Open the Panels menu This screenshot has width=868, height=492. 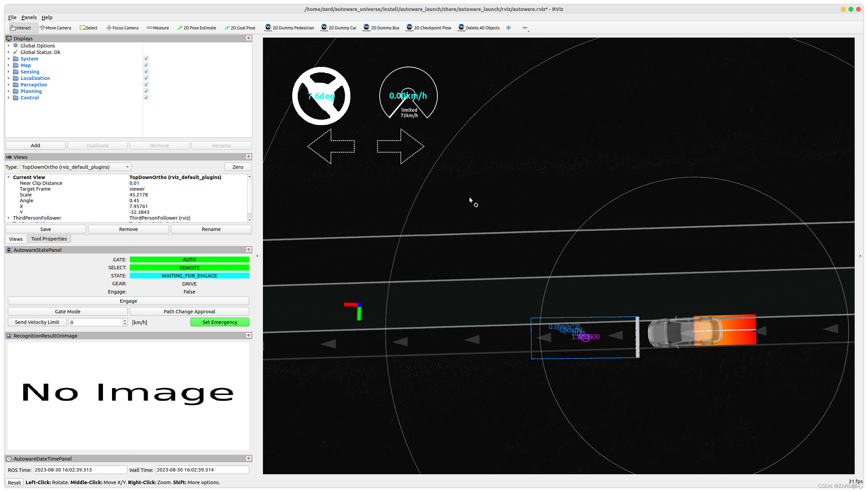tap(29, 17)
